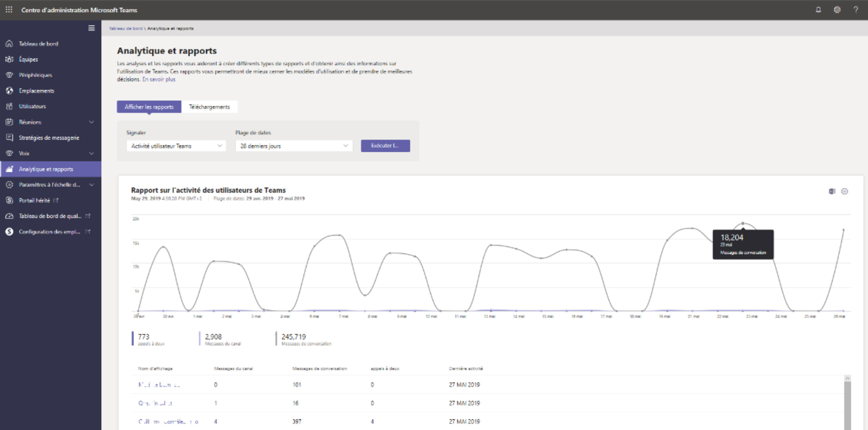868x430 pixels.
Task: Switch to Afficher les rapports tab
Action: pos(149,107)
